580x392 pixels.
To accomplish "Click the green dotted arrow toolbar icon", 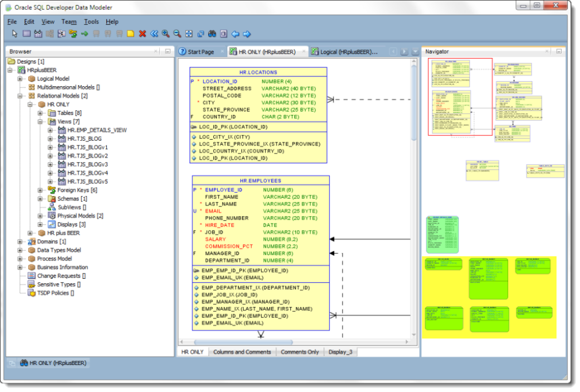I will tap(84, 34).
